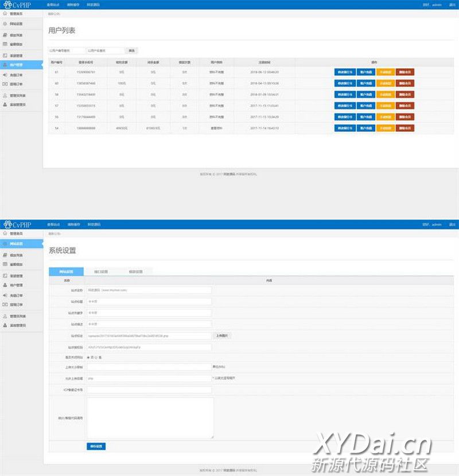Click the statistics code textarea
Screen dimensions: 459x476
pos(150,418)
